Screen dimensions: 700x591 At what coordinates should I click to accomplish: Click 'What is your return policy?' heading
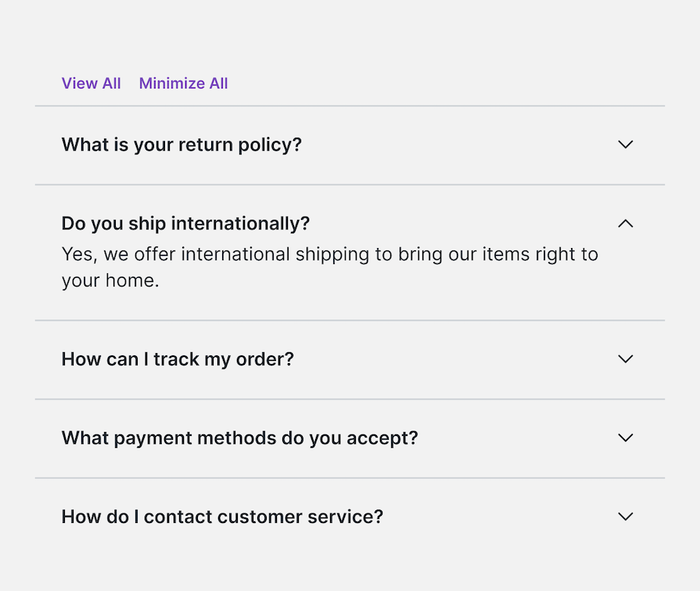(x=181, y=145)
